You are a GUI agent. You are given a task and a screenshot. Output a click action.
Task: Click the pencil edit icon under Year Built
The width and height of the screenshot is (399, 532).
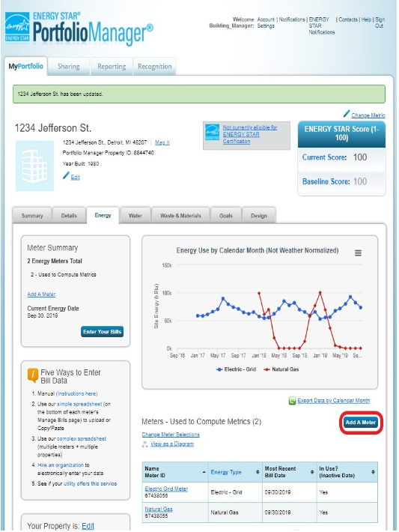pyautogui.click(x=66, y=176)
